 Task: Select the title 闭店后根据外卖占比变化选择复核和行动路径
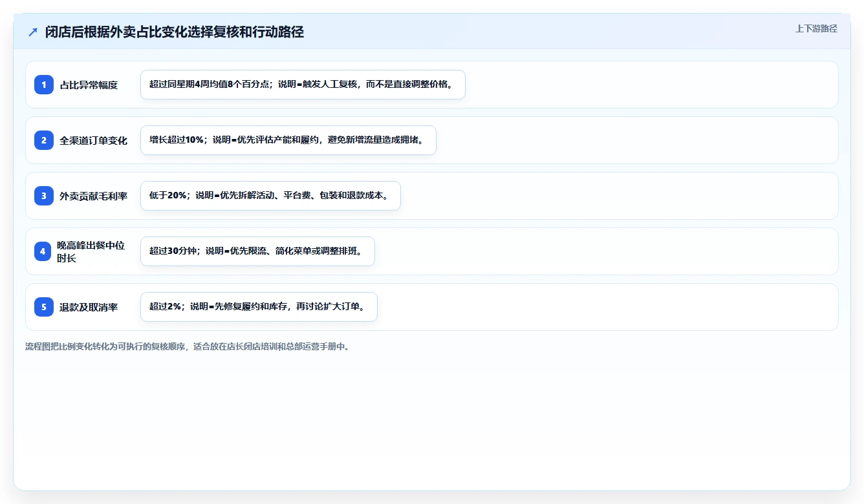(x=175, y=32)
